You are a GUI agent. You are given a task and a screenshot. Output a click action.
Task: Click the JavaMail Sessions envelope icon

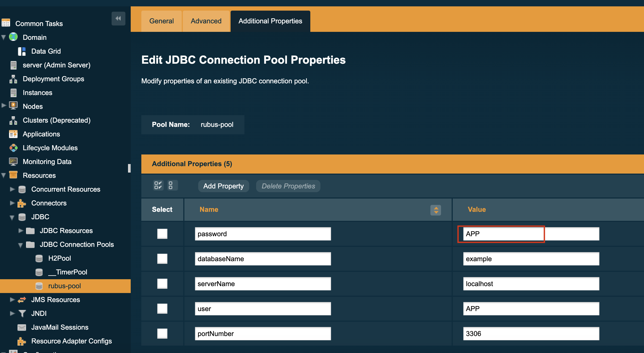coord(22,327)
